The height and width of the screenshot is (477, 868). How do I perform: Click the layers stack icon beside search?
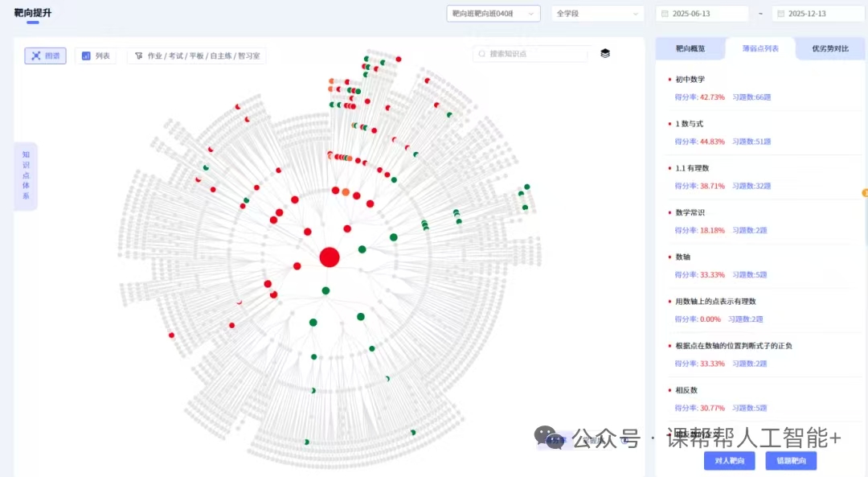(605, 54)
